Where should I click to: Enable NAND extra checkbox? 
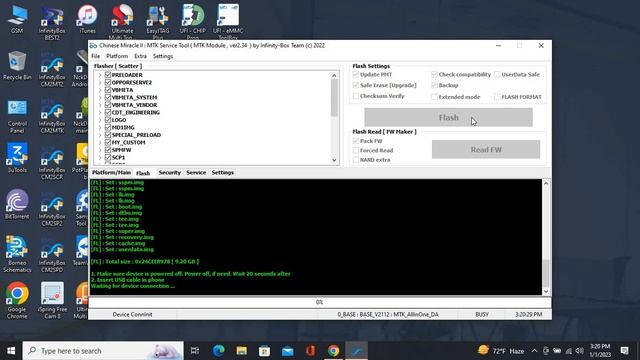356,160
